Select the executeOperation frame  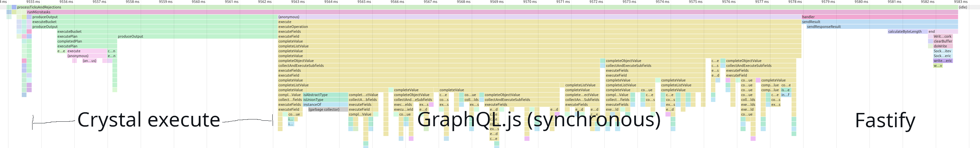tap(539, 27)
